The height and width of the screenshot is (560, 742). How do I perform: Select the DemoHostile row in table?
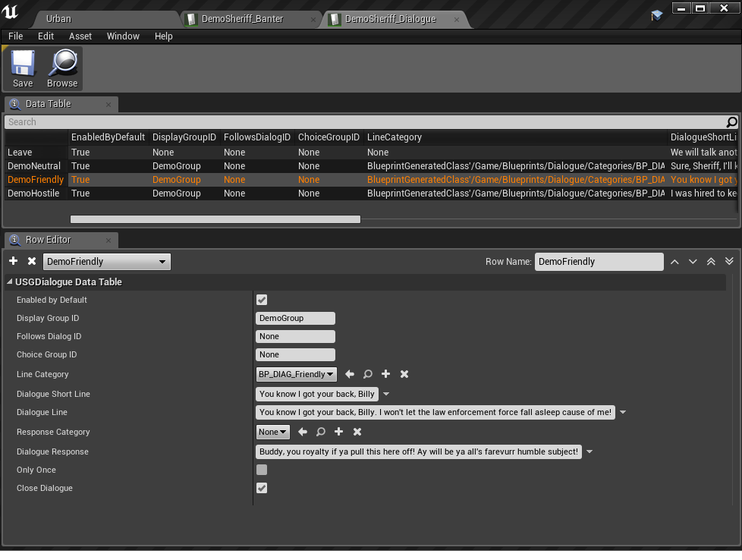[x=371, y=193]
